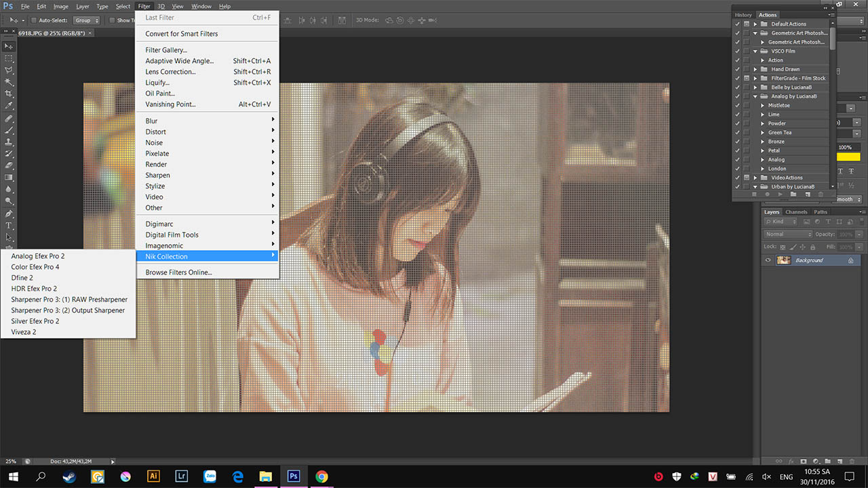This screenshot has width=868, height=488.
Task: Select the Pen tool
Action: coord(9,213)
